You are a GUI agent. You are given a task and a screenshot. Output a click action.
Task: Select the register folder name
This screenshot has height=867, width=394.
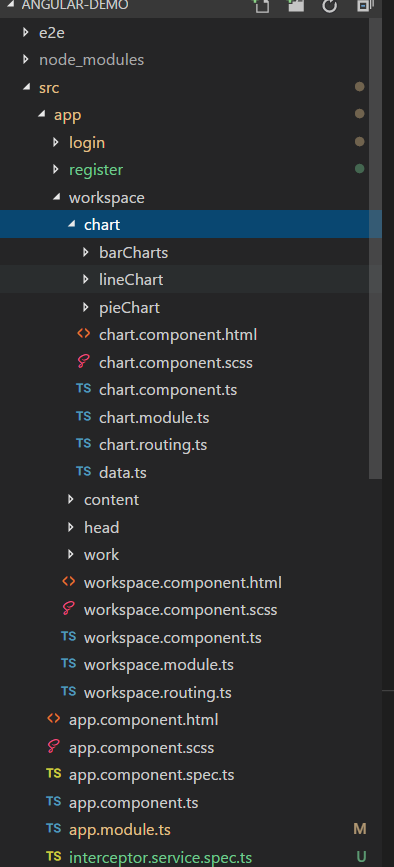(96, 169)
